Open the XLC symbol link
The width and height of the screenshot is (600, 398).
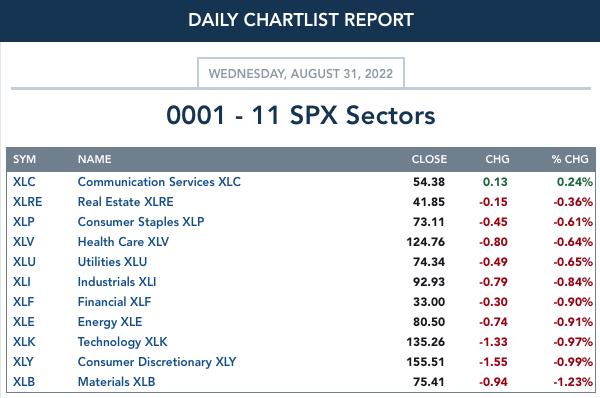(24, 182)
